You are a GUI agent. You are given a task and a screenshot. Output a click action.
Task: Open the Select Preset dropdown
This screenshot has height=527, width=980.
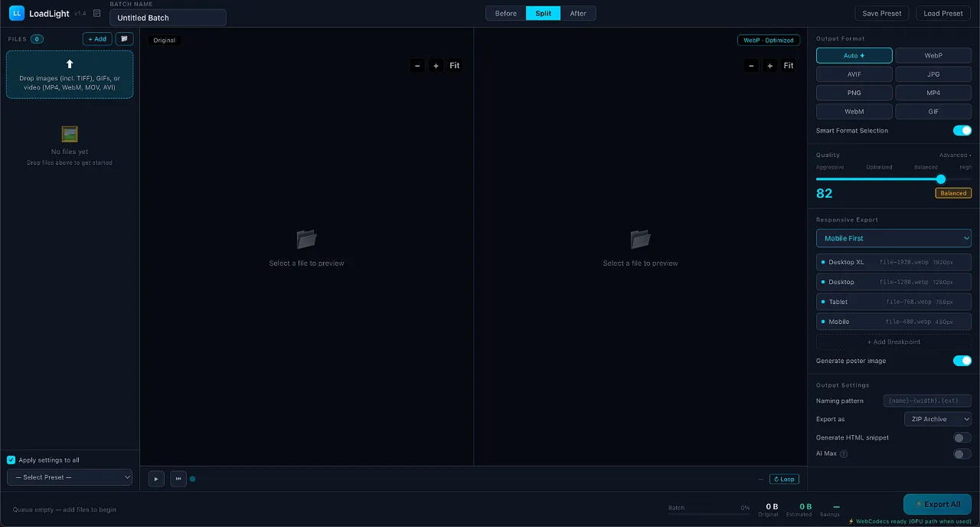click(70, 477)
